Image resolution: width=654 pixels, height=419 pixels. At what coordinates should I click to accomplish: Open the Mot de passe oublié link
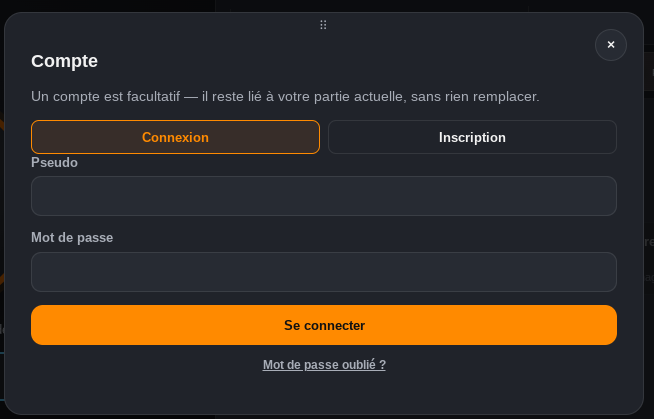pyautogui.click(x=324, y=365)
